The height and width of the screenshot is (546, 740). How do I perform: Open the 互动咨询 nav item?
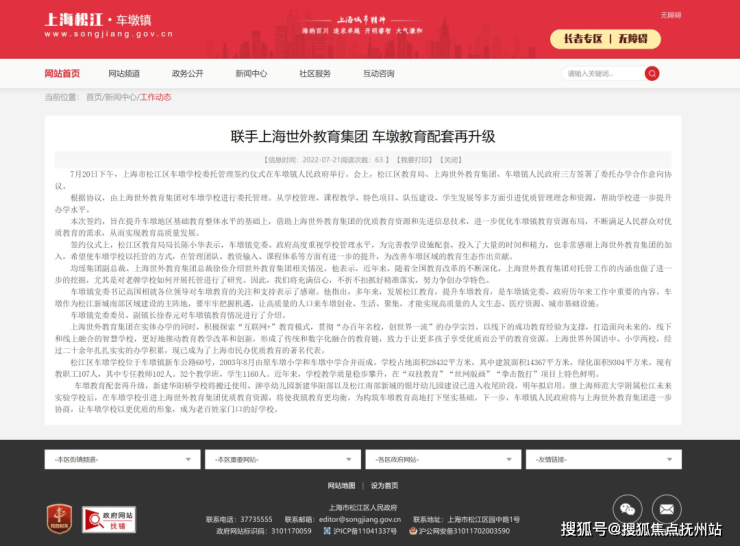[378, 74]
